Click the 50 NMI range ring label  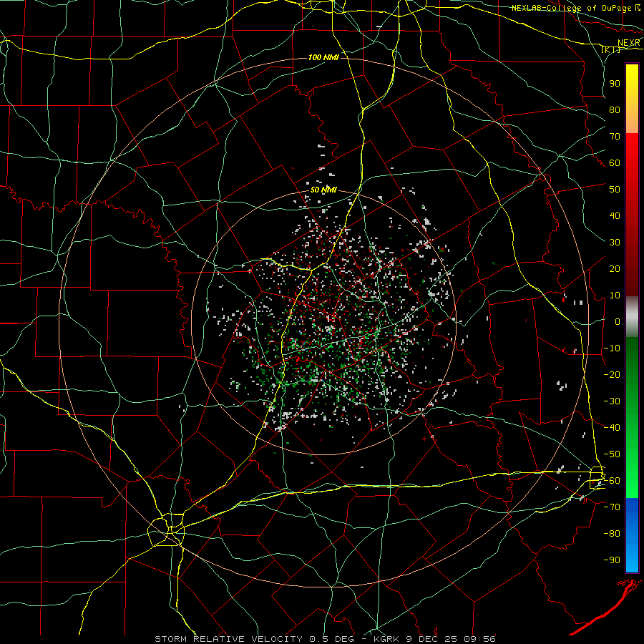click(x=323, y=190)
